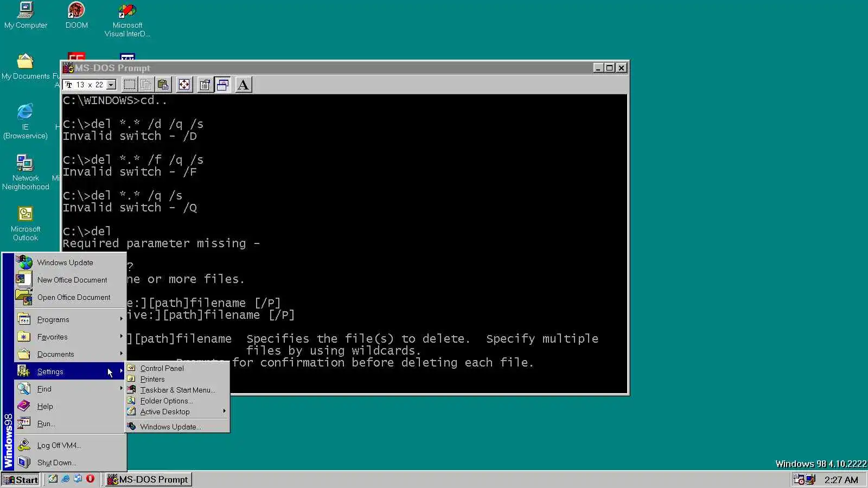Expand Find in Start menu
The width and height of the screenshot is (868, 488).
point(70,389)
